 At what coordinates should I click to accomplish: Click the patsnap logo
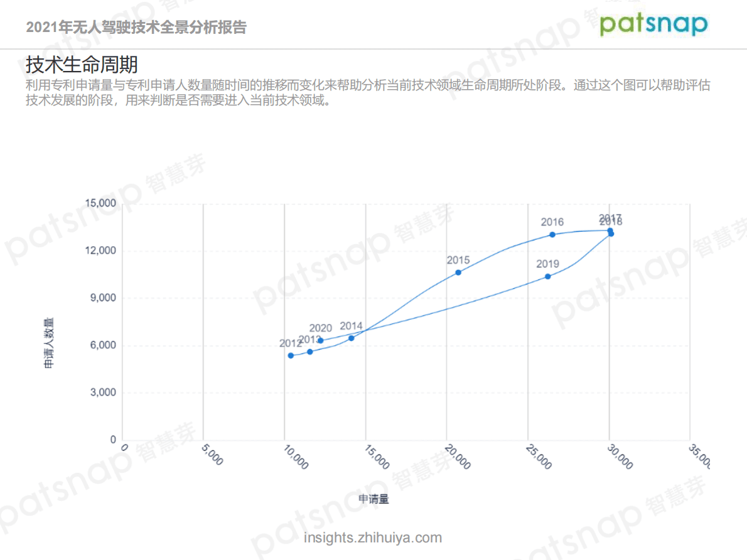653,24
